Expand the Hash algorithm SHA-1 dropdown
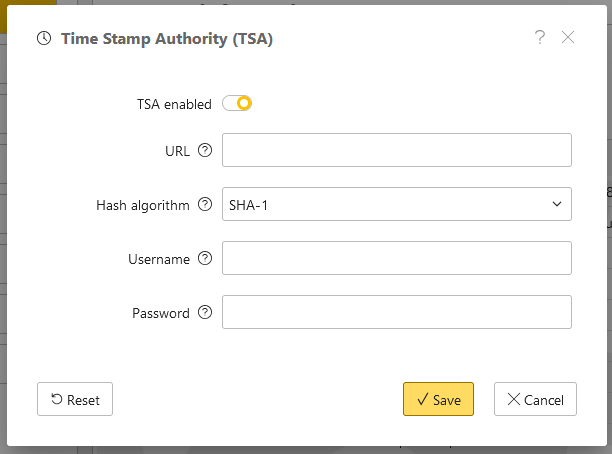This screenshot has width=612, height=454. click(396, 204)
